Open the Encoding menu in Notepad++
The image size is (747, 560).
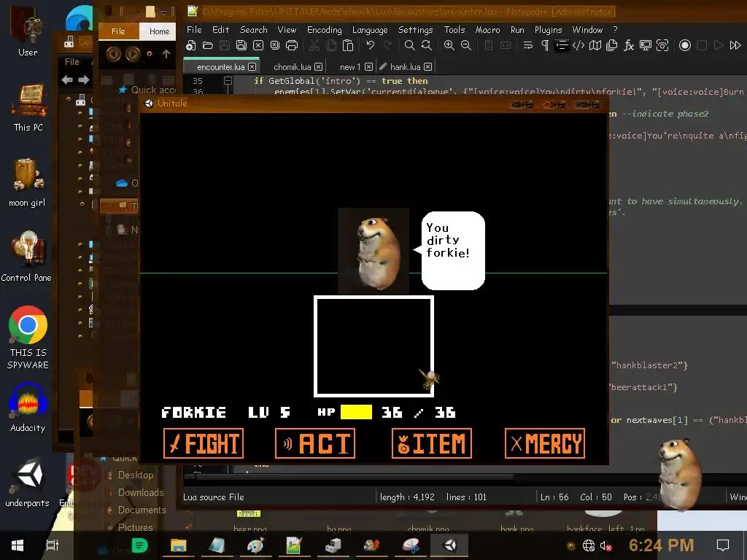coord(325,29)
